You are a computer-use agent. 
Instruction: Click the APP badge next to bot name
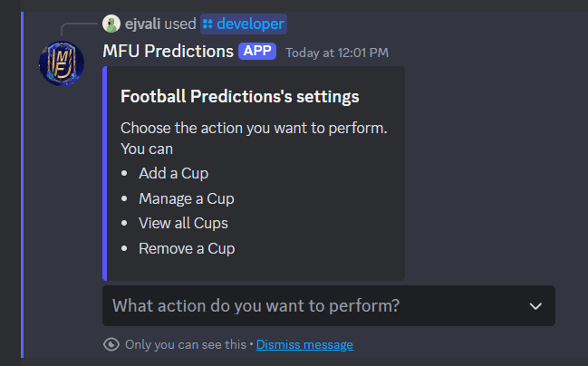[x=257, y=52]
